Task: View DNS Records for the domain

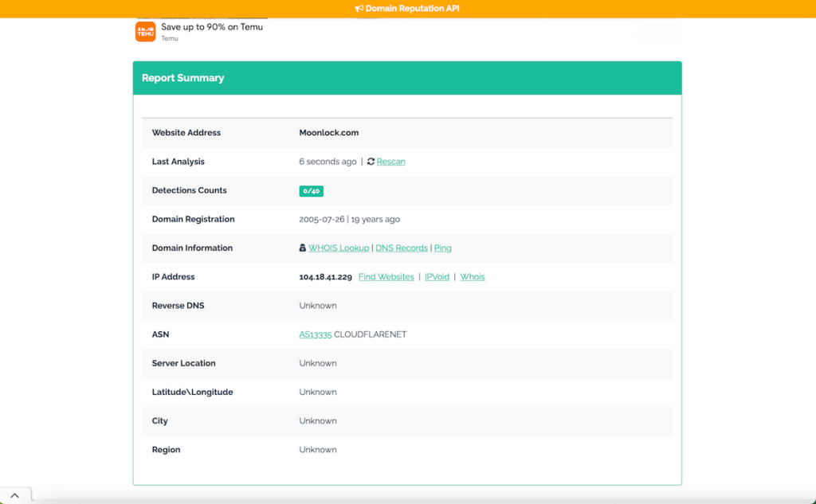Action: point(402,248)
